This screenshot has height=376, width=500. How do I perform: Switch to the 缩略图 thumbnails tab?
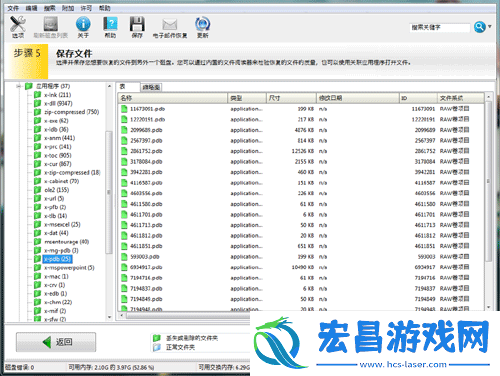click(151, 87)
